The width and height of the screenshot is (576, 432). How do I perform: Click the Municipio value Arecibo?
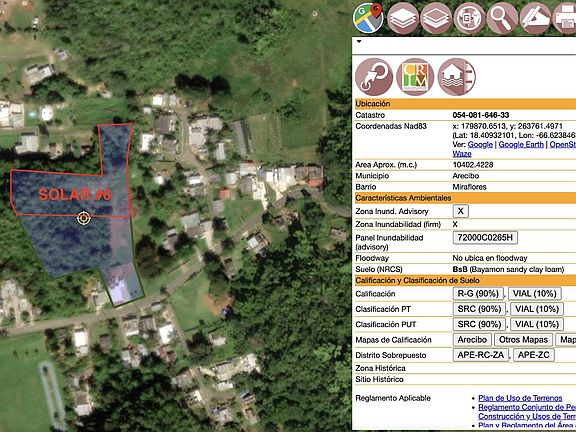click(466, 176)
